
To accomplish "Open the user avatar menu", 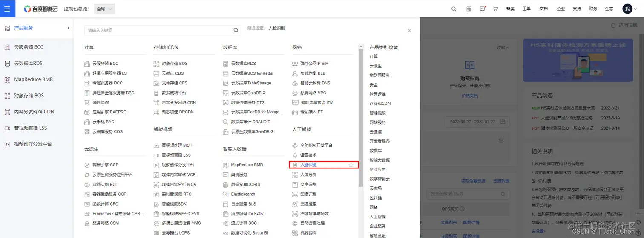I will point(627,9).
